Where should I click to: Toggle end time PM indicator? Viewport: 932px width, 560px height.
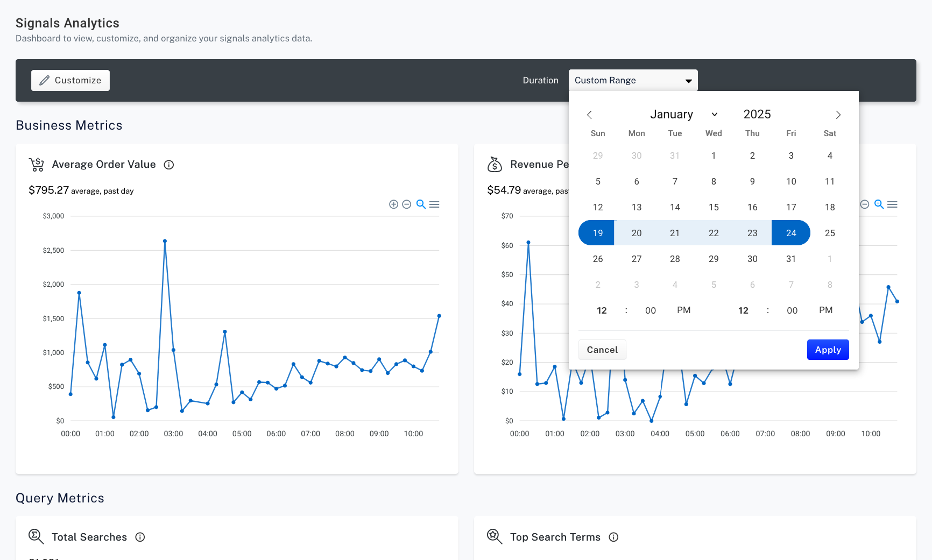826,310
